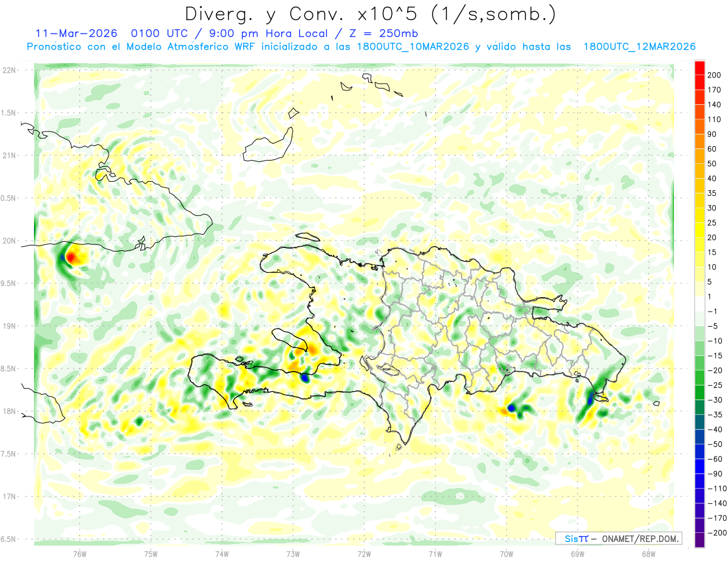Click the 40 value on the color scale
The image size is (728, 562).
712,179
